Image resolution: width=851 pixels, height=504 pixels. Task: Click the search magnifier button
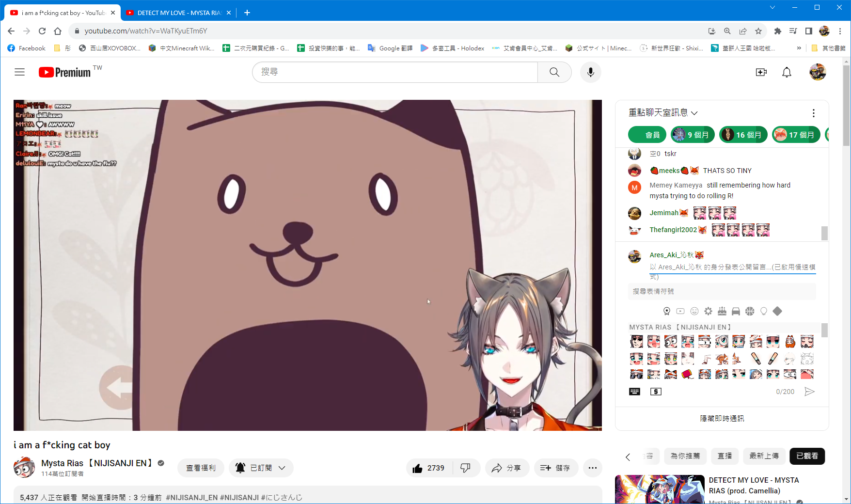[x=554, y=72]
